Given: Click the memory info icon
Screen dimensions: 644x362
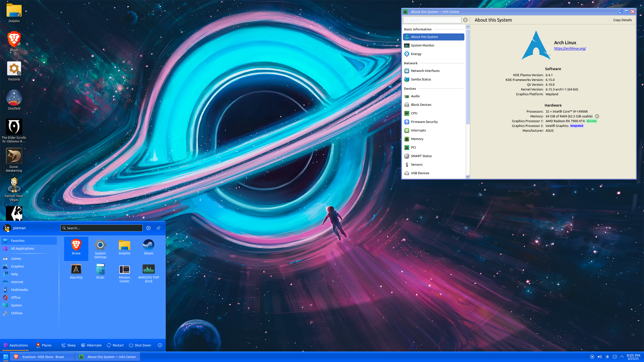Looking at the screenshot, I should click(x=597, y=116).
